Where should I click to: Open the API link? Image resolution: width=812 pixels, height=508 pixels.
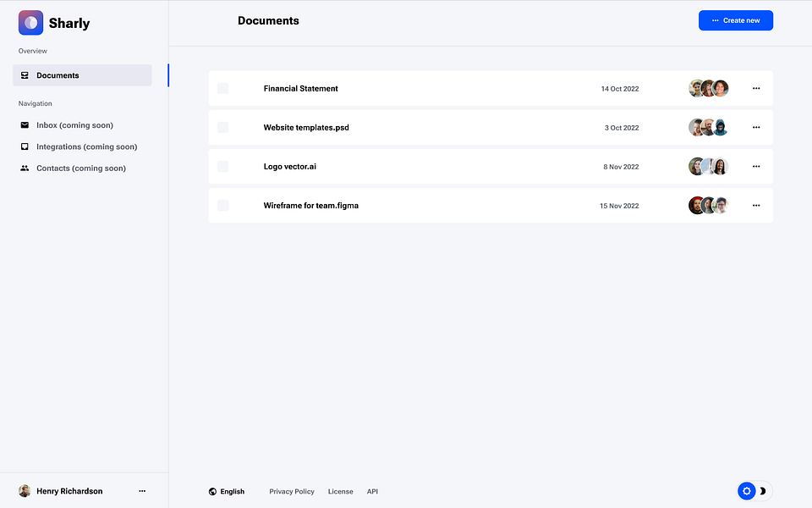coord(372,491)
